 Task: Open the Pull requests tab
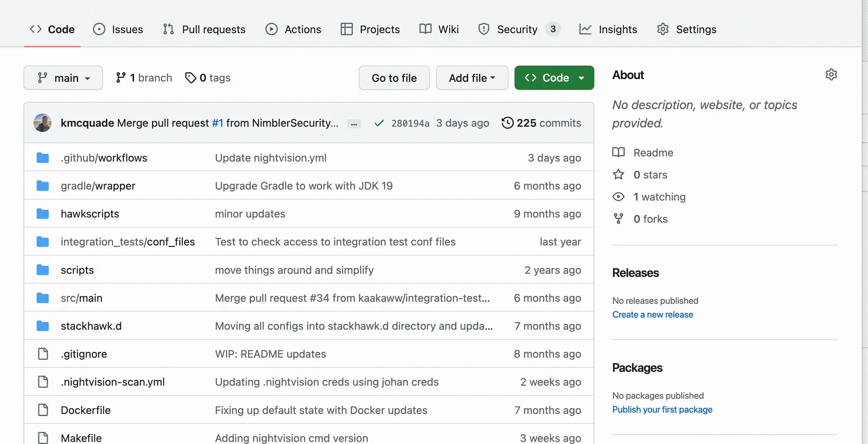(204, 29)
